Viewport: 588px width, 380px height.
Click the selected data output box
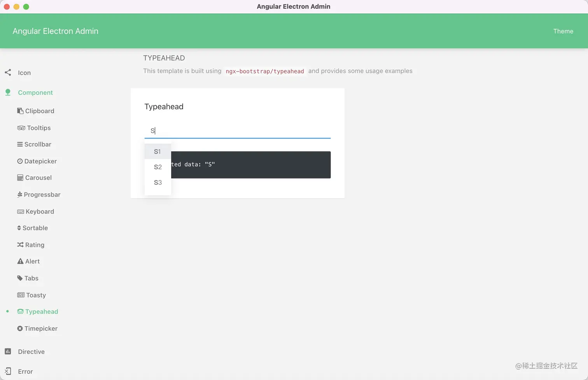click(x=251, y=165)
